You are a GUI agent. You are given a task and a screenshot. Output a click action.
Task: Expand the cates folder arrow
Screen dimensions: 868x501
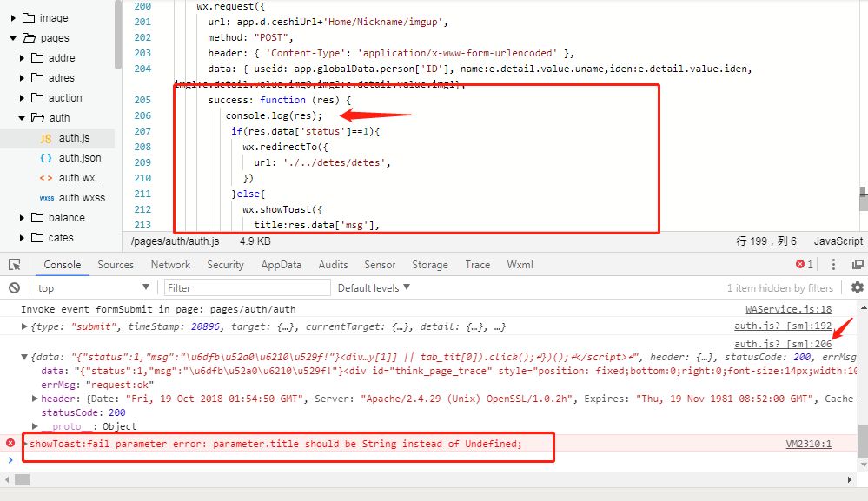point(22,238)
